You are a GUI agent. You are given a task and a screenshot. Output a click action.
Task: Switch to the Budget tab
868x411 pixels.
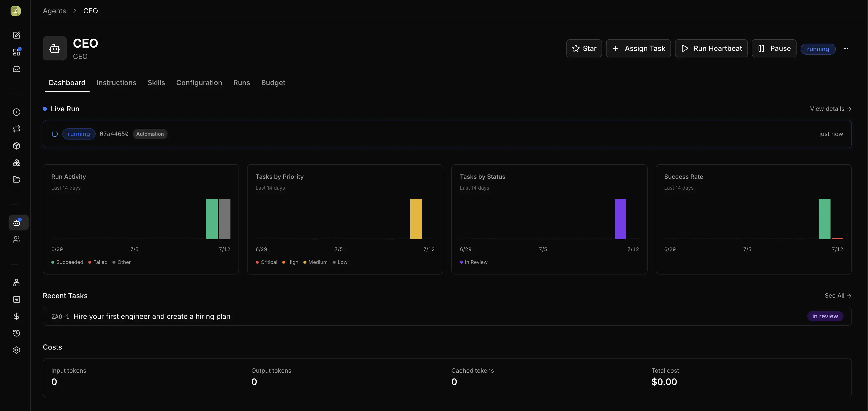click(x=273, y=83)
